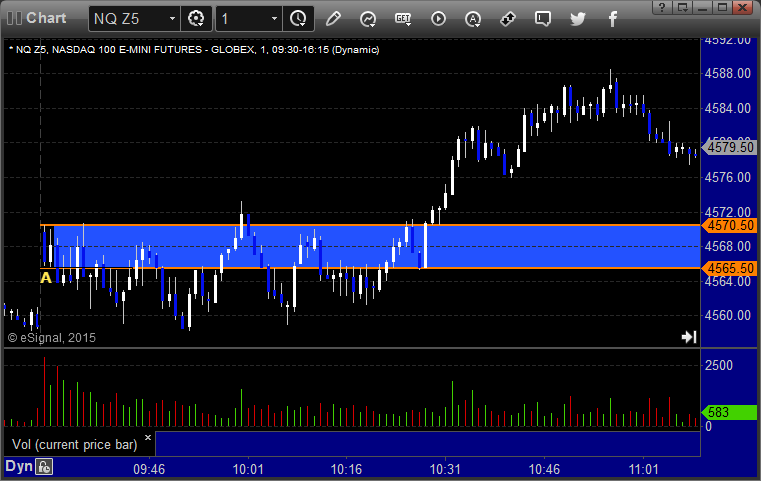Jump to latest bar arrow icon

[689, 337]
